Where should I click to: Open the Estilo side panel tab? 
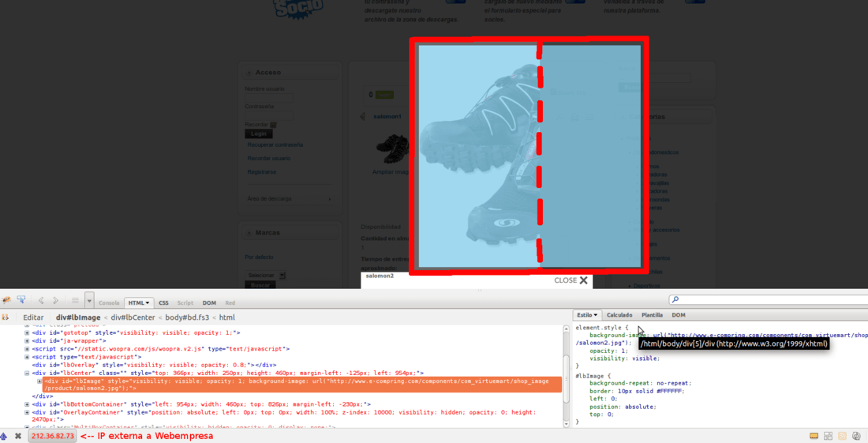pyautogui.click(x=587, y=315)
